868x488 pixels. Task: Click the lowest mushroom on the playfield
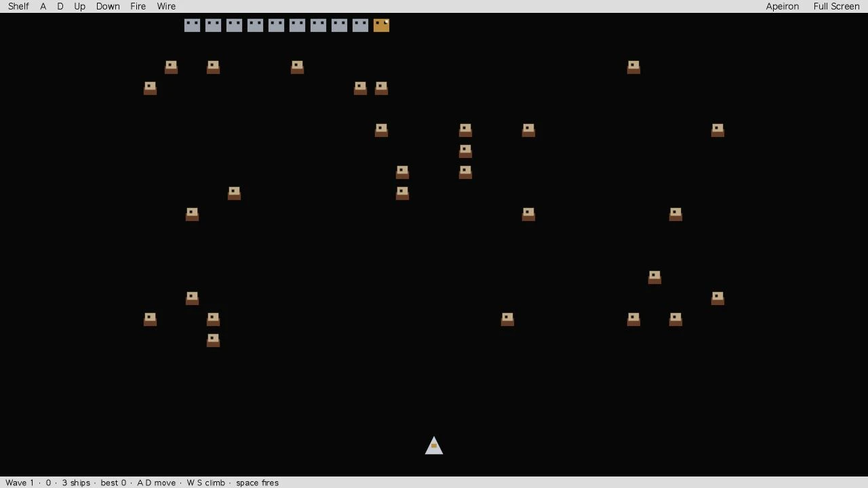click(213, 340)
